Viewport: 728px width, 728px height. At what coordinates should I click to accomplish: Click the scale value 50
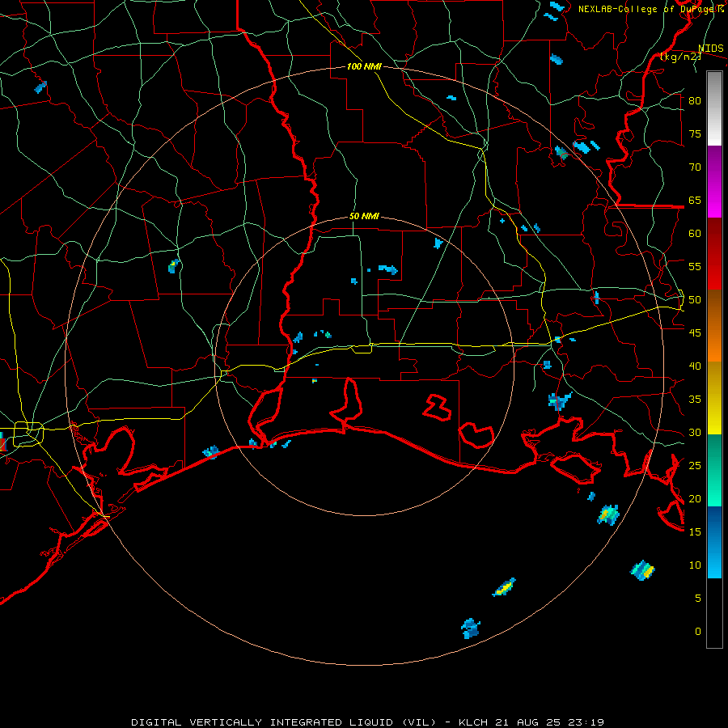(695, 300)
